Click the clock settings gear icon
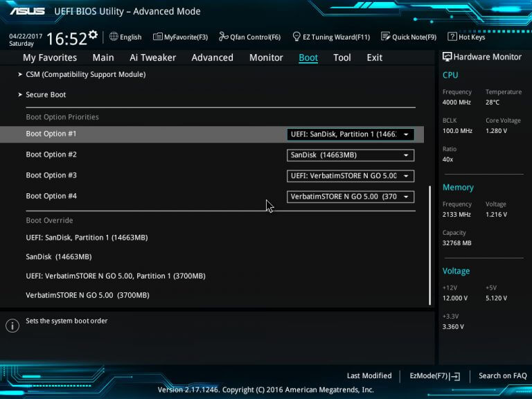532x399 pixels. 93,35
